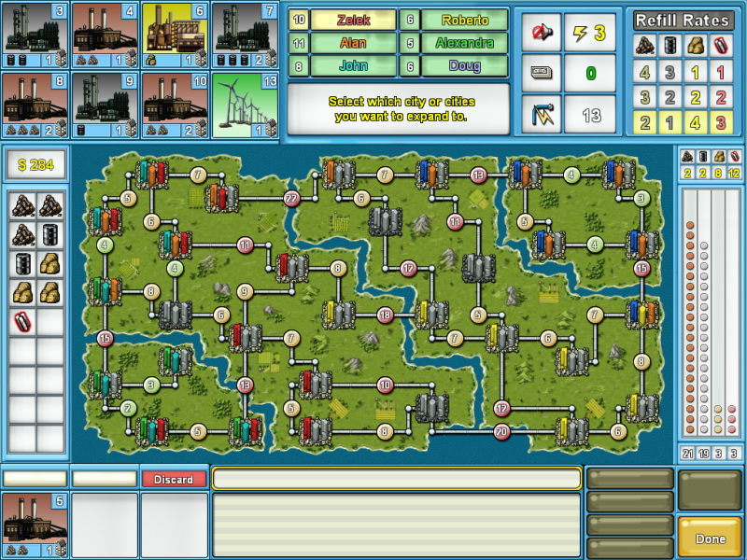Select player Alan in turn order

353,43
